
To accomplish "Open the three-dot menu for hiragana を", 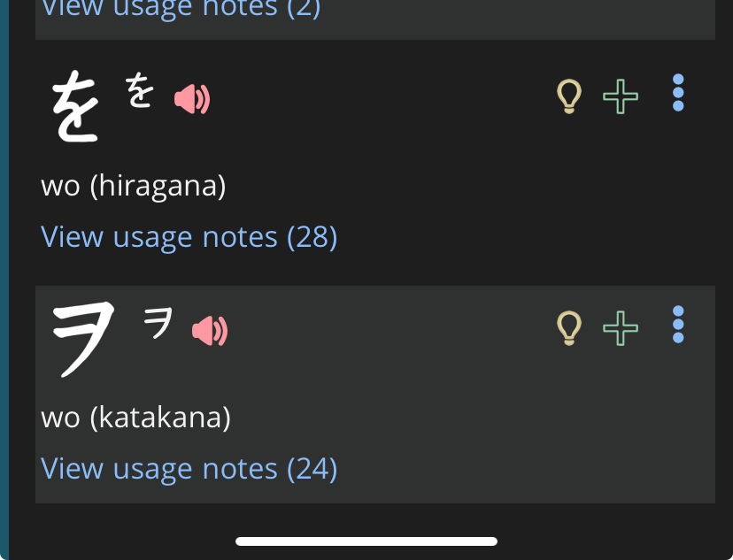I will pos(678,93).
